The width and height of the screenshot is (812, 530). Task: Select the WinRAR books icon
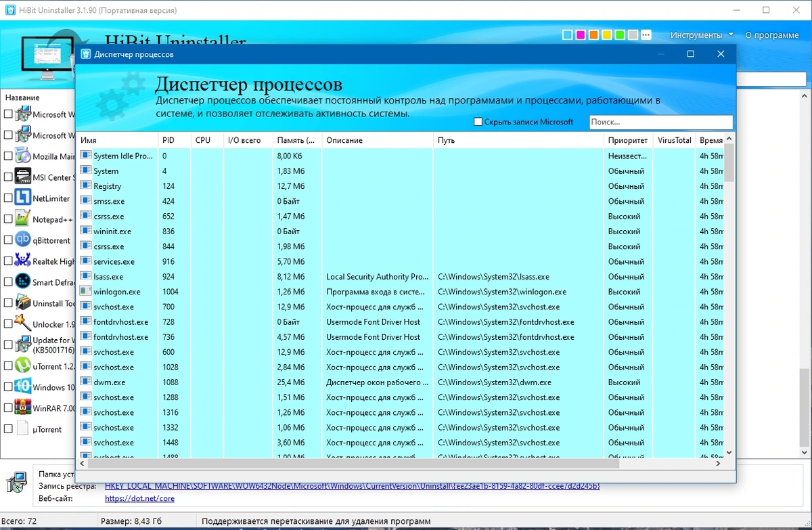click(23, 407)
